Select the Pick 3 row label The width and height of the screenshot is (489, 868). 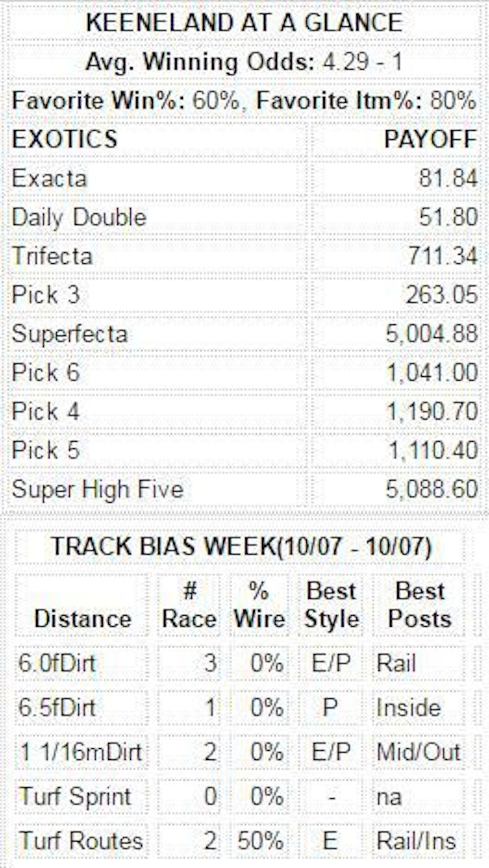[x=46, y=295]
